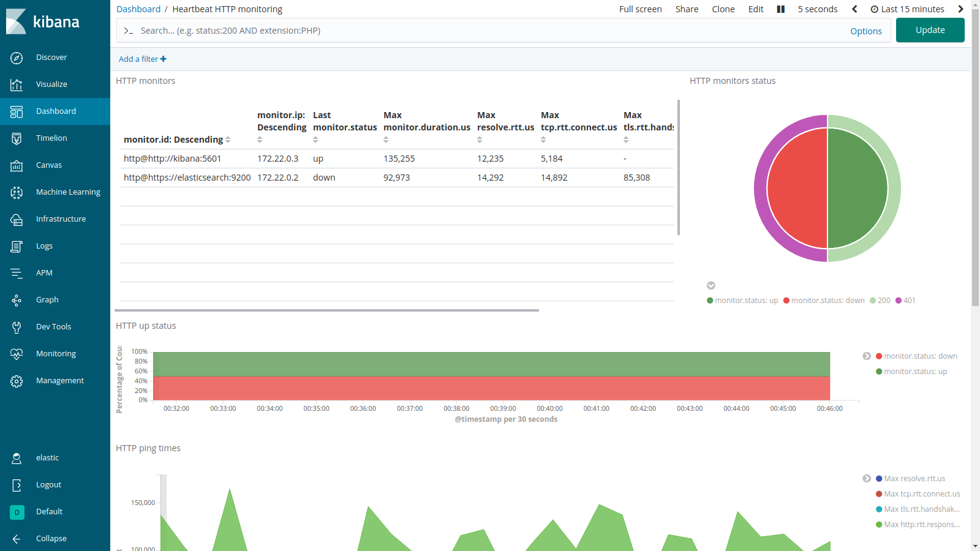980x551 pixels.
Task: Pause the auto-refresh interval
Action: [x=780, y=9]
